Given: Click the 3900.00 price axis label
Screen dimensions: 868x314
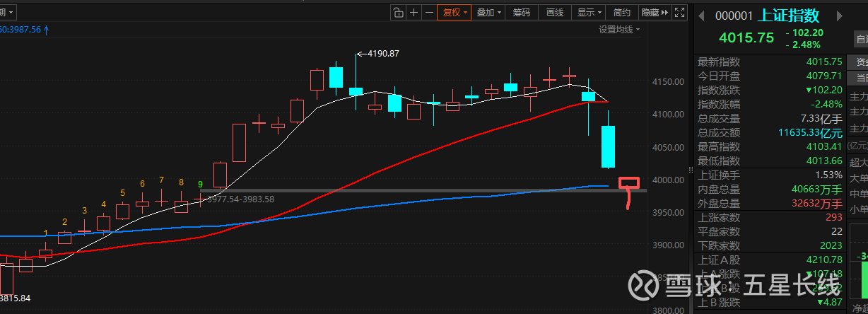Looking at the screenshot, I should pos(667,245).
